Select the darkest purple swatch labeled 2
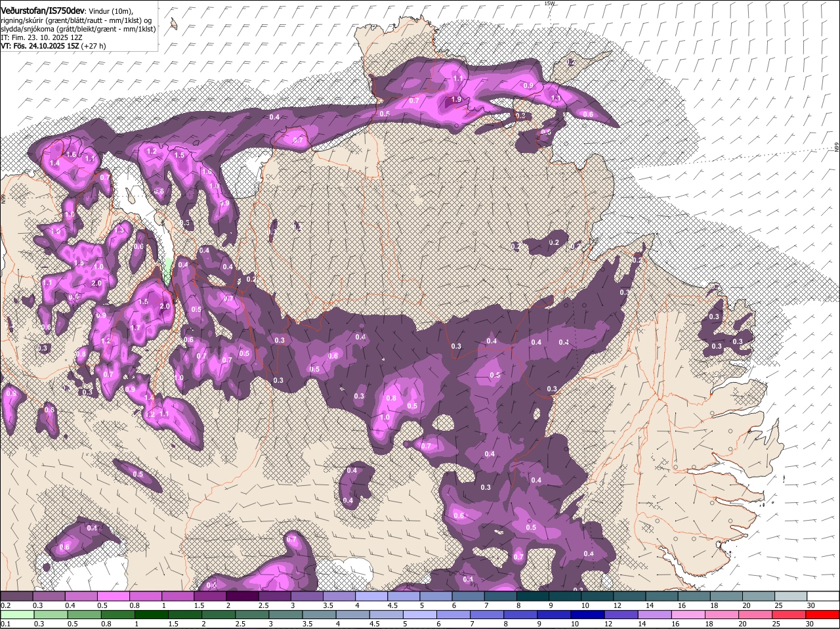Screen dimensions: 840x629 tap(242, 596)
